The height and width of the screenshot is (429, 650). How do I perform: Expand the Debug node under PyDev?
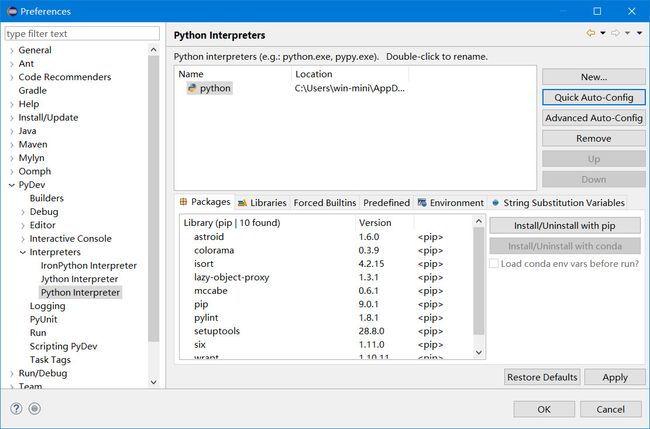23,212
